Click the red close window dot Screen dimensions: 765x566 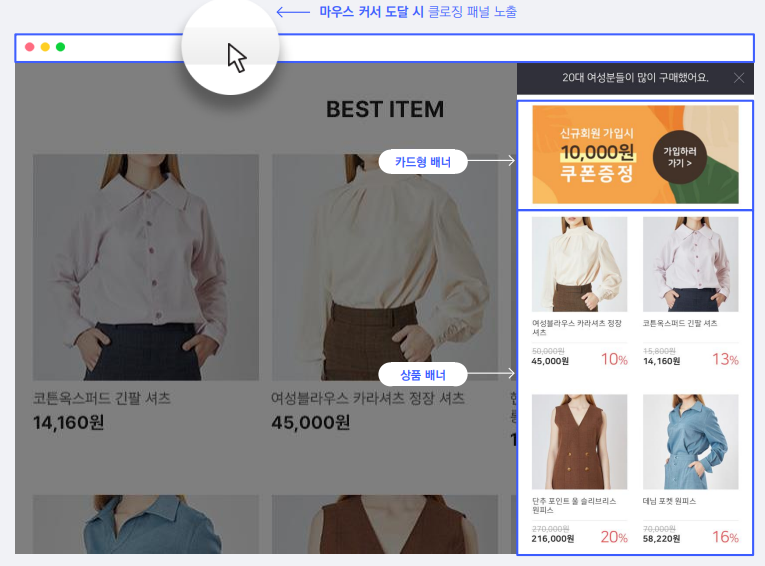(30, 47)
